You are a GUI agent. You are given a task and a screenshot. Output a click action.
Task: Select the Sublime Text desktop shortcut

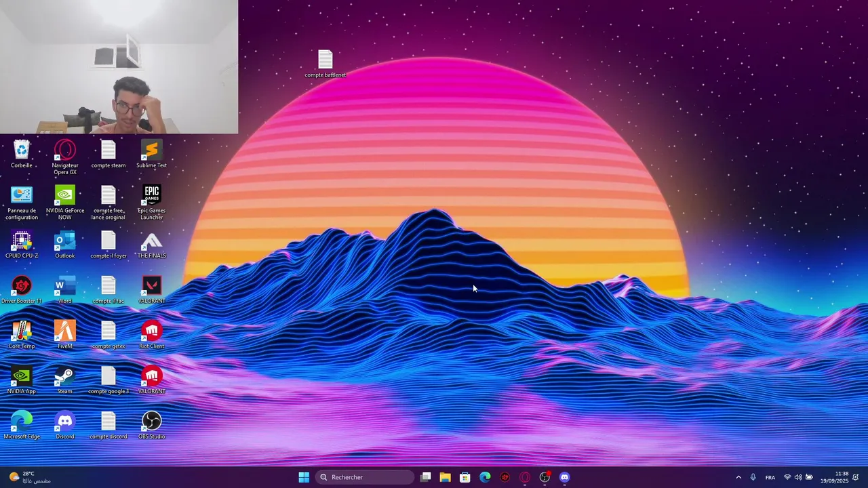[151, 155]
